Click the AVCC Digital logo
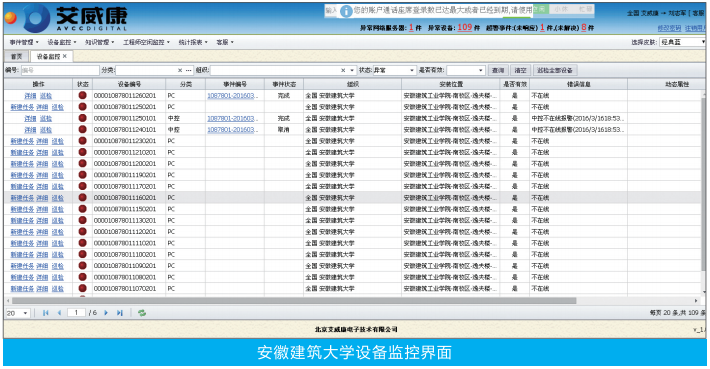This screenshot has height=369, width=710. tap(76, 19)
